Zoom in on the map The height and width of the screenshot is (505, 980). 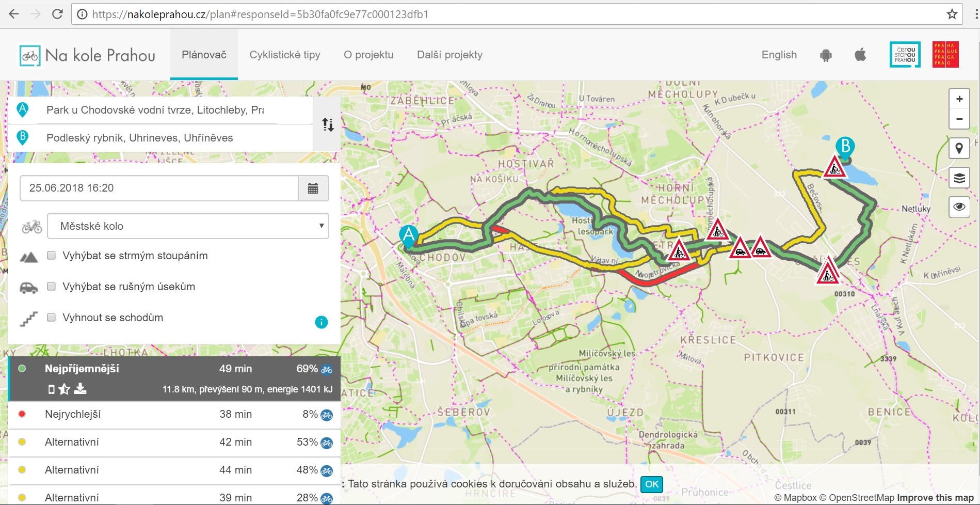point(959,99)
